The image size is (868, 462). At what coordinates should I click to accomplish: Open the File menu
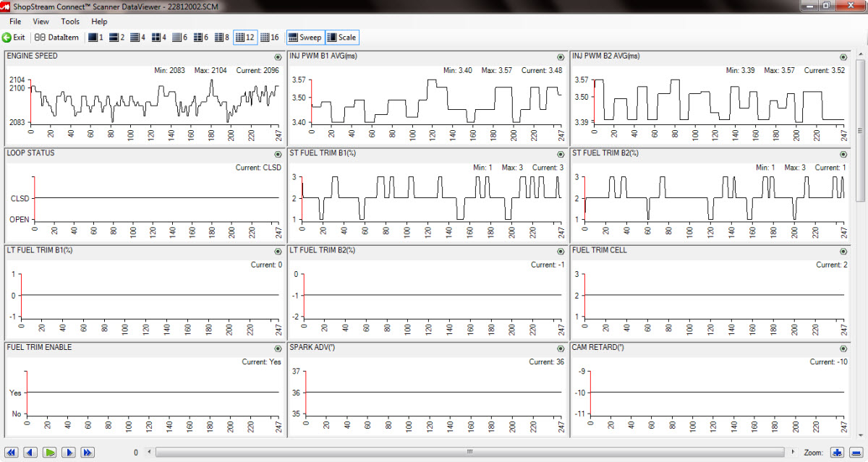point(15,22)
